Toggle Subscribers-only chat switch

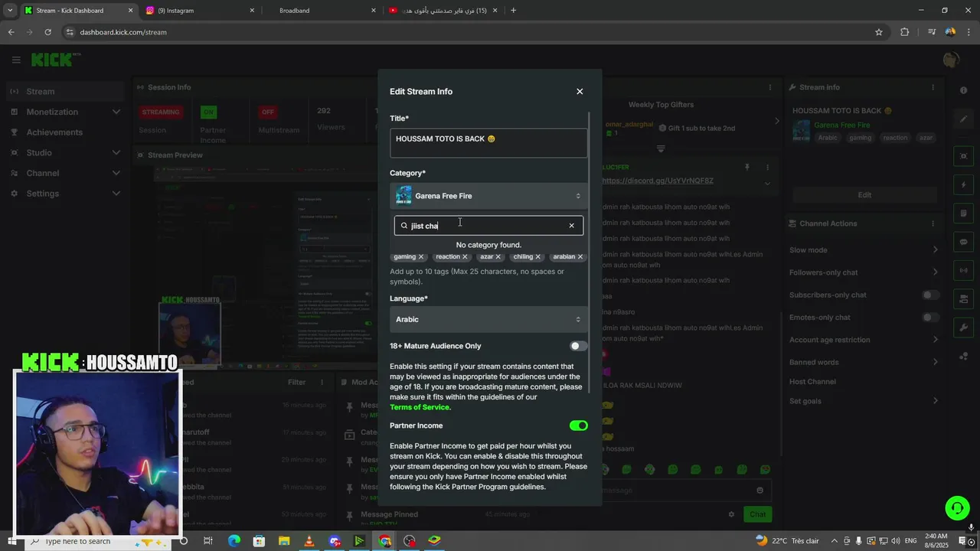pyautogui.click(x=930, y=295)
